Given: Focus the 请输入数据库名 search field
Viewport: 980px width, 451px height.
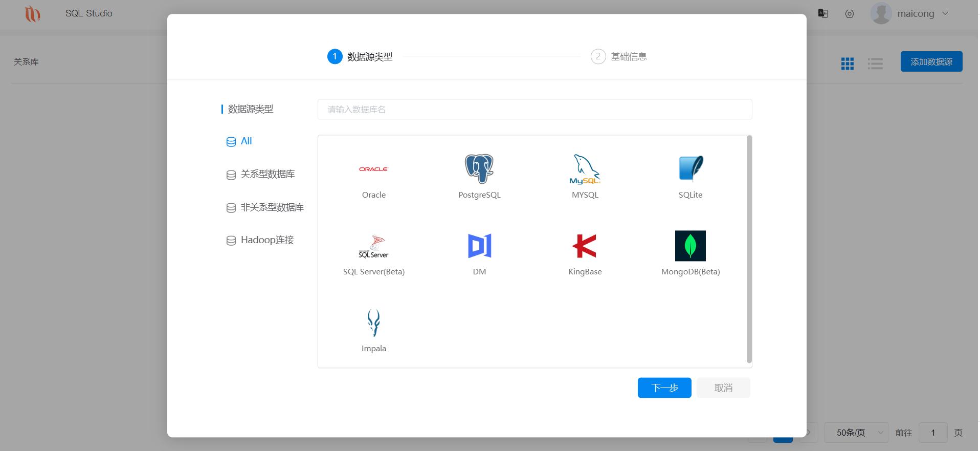Looking at the screenshot, I should 535,109.
